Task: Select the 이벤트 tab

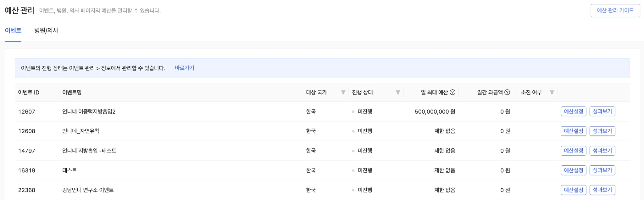Action: (x=13, y=31)
